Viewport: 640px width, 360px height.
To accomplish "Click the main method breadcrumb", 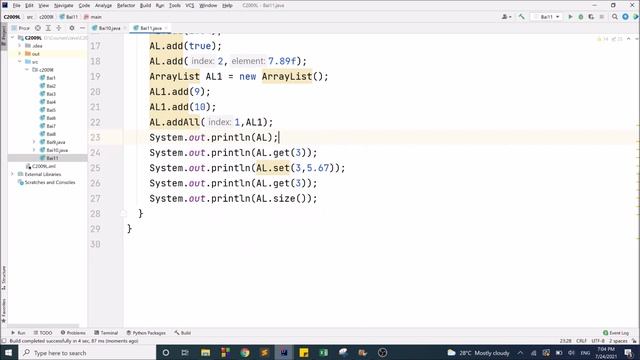I will tap(93, 17).
